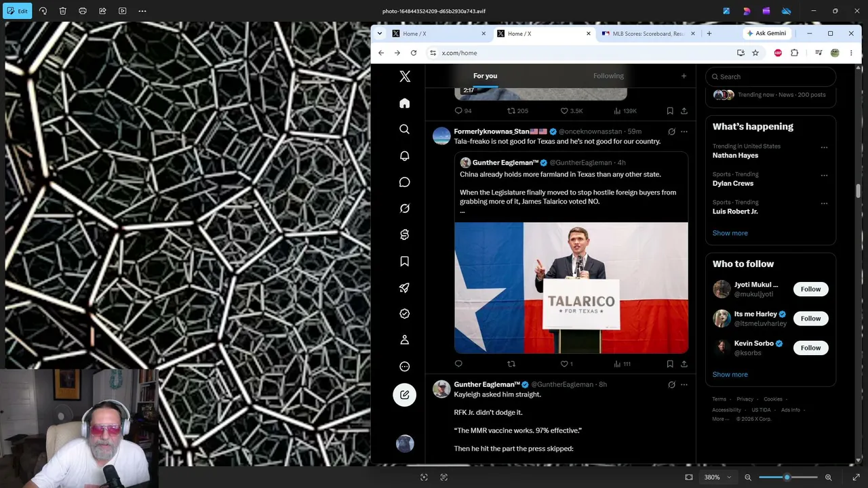Zoom out the photo with minus magnifier

pos(748,477)
